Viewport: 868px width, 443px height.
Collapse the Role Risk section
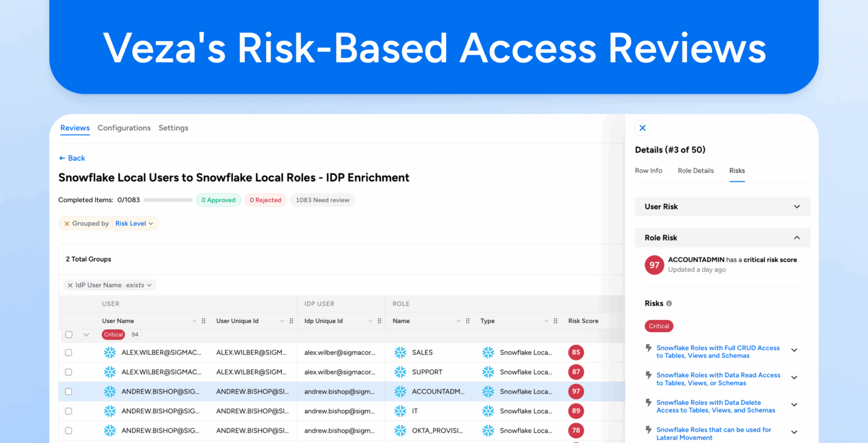click(797, 237)
